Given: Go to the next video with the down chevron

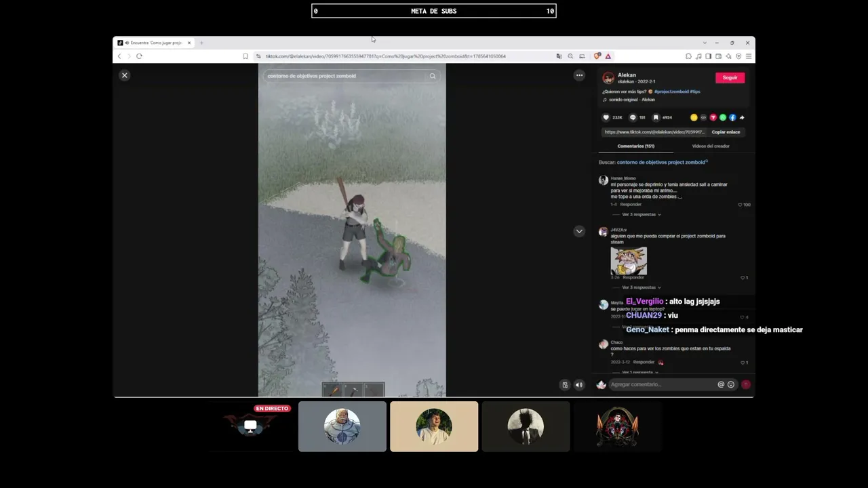Looking at the screenshot, I should pos(579,231).
